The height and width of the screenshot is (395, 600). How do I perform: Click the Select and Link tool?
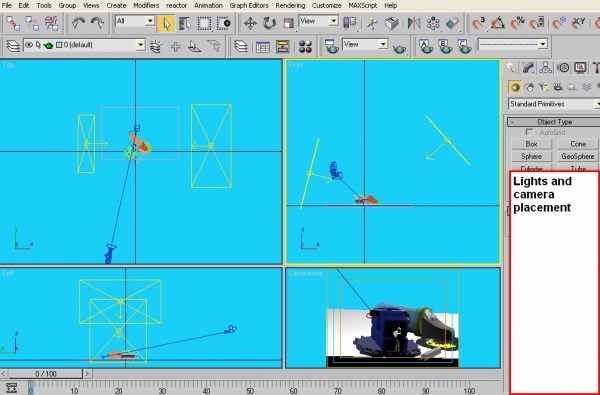13,23
